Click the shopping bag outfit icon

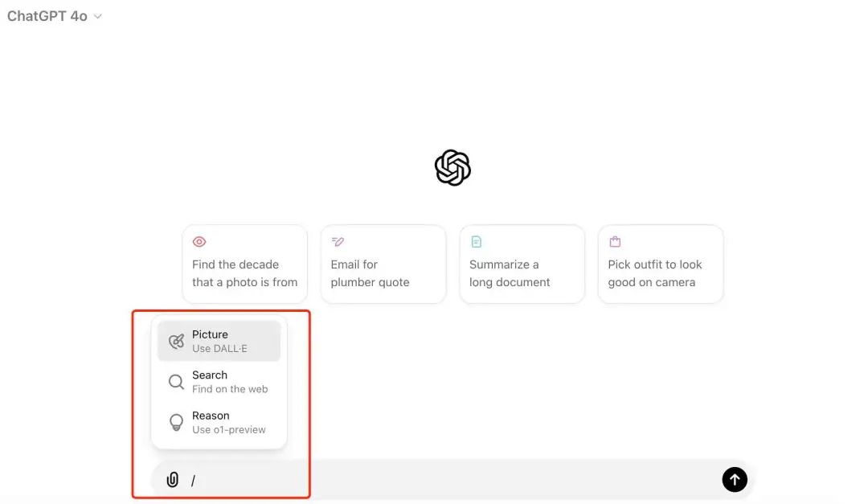[615, 242]
